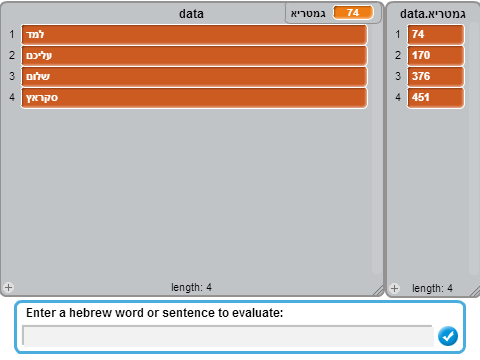Click the plus icon under data list
Screen dimensions: 480x360
[9, 287]
